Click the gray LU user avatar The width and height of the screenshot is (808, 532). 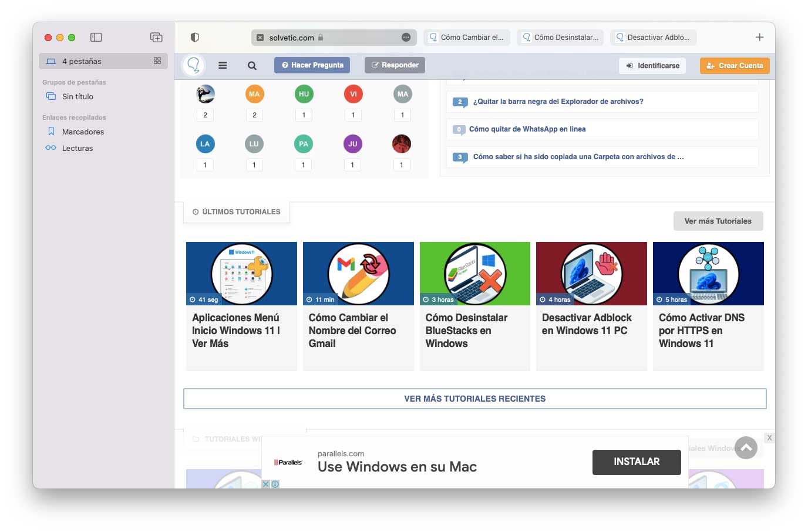pos(254,144)
